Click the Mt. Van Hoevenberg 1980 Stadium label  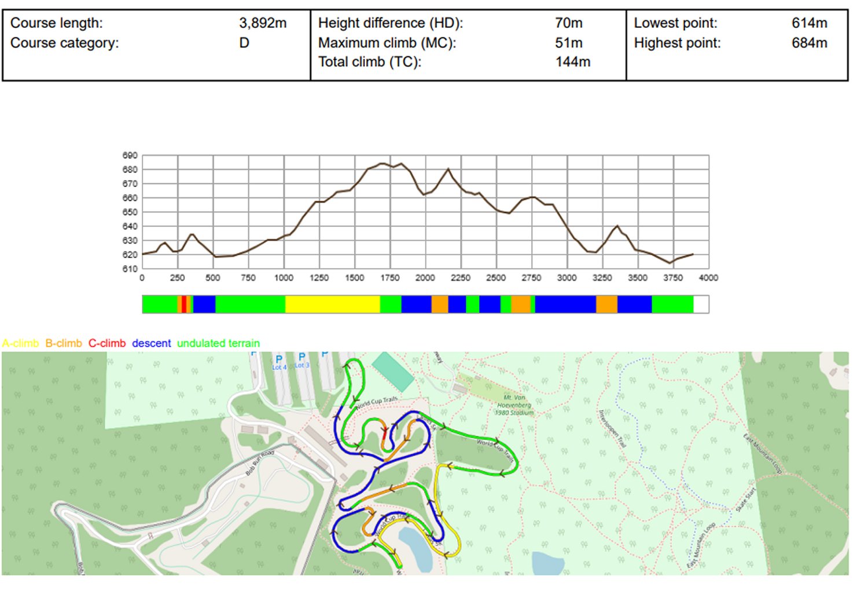click(x=514, y=405)
